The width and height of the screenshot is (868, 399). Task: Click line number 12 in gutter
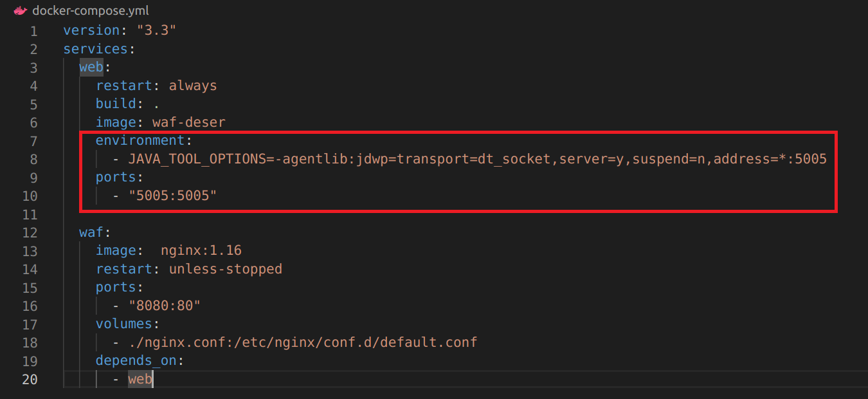[30, 232]
